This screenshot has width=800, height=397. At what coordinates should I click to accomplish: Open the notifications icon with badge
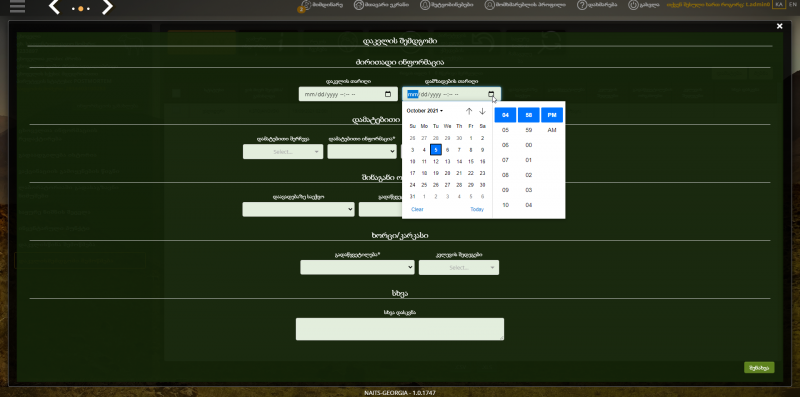point(305,5)
